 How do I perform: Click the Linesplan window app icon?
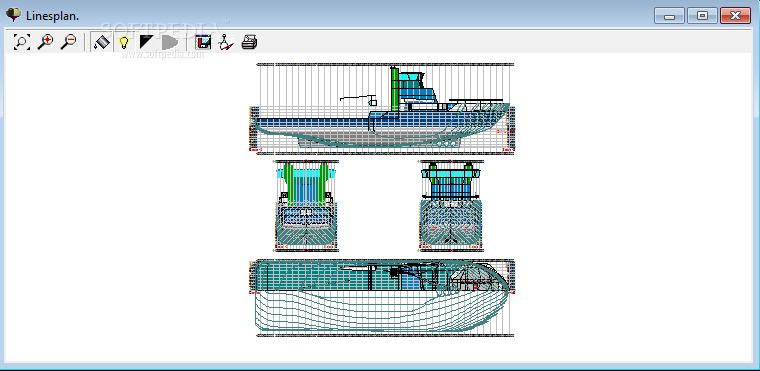click(14, 15)
